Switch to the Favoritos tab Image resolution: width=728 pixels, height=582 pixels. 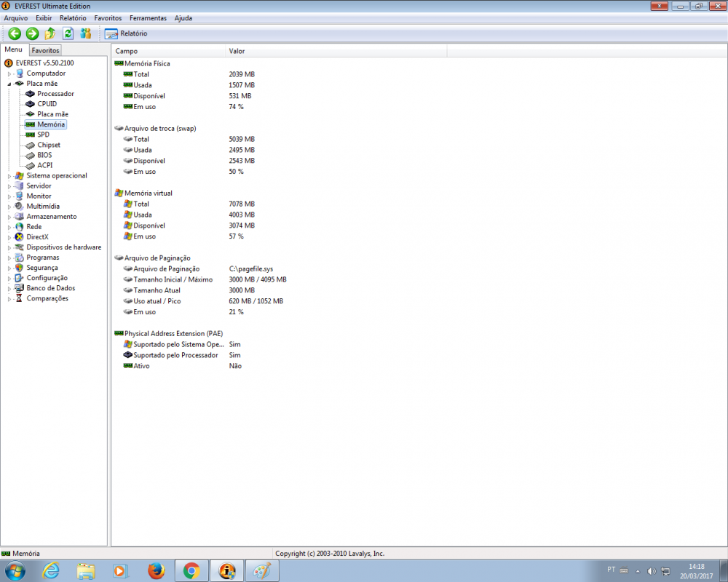point(45,51)
